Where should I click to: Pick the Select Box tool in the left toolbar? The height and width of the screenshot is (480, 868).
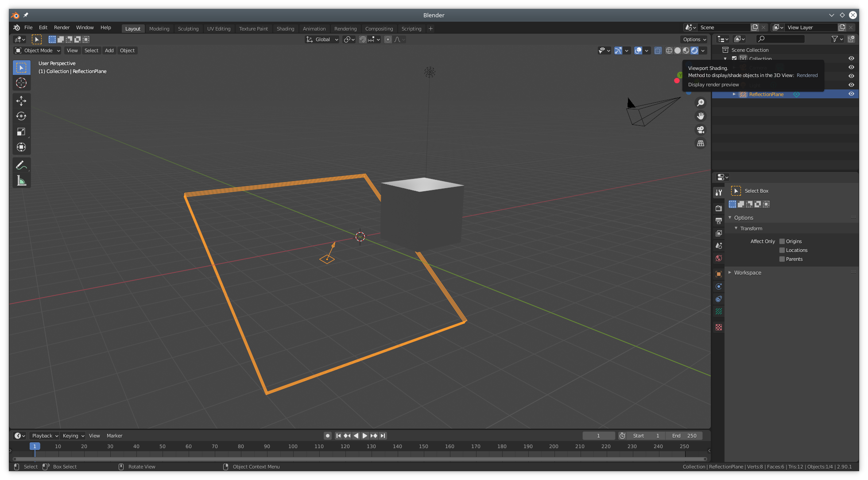click(21, 68)
